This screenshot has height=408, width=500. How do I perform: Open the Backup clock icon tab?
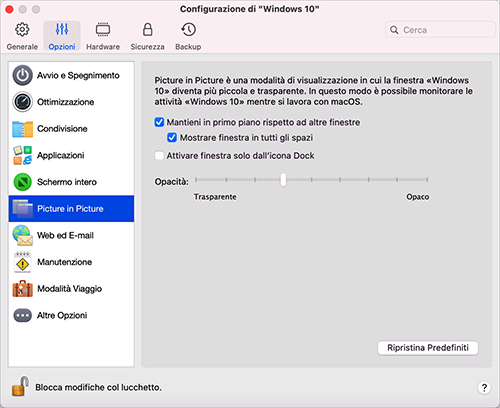point(188,30)
